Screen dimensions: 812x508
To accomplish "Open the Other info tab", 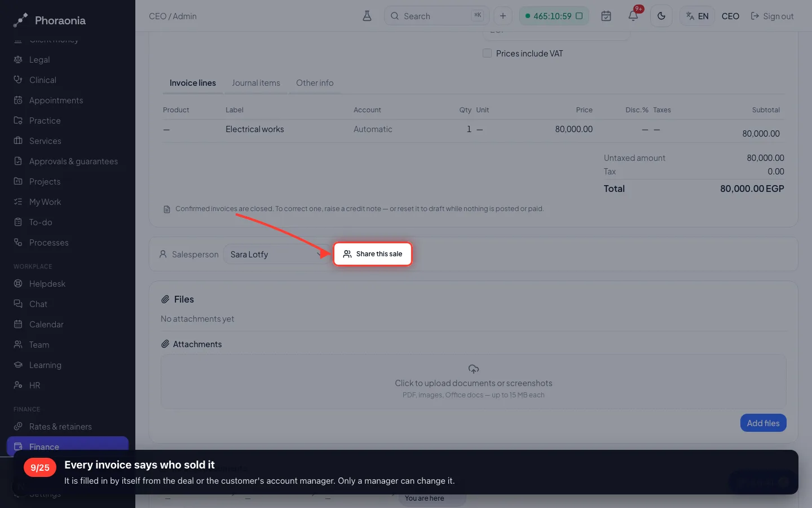I will (315, 83).
